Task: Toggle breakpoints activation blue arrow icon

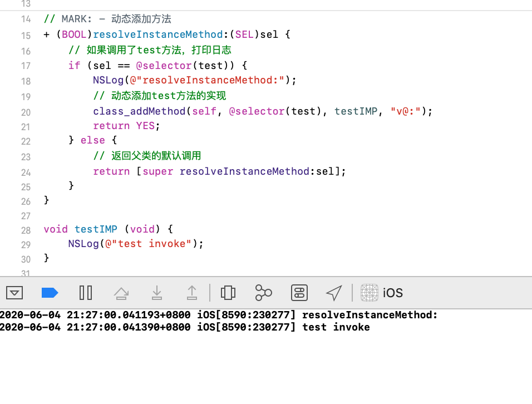Action: click(50, 293)
